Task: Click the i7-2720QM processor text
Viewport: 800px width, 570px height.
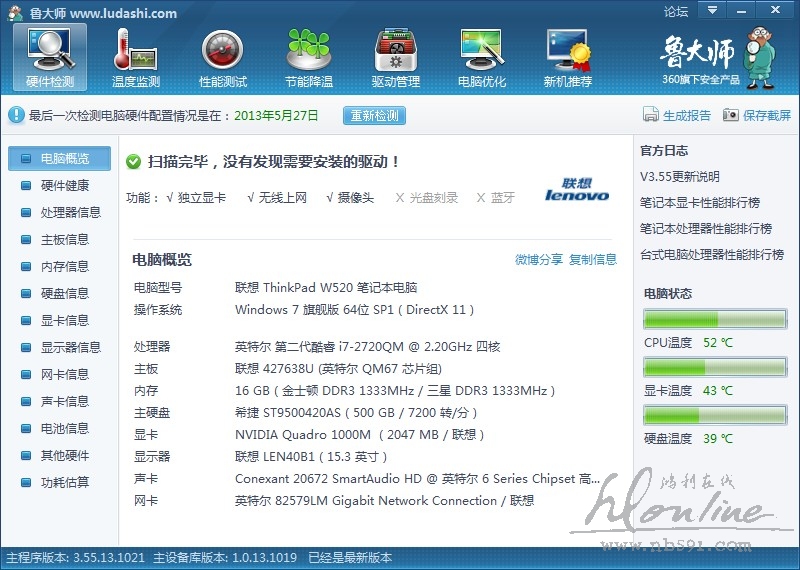Action: 367,347
